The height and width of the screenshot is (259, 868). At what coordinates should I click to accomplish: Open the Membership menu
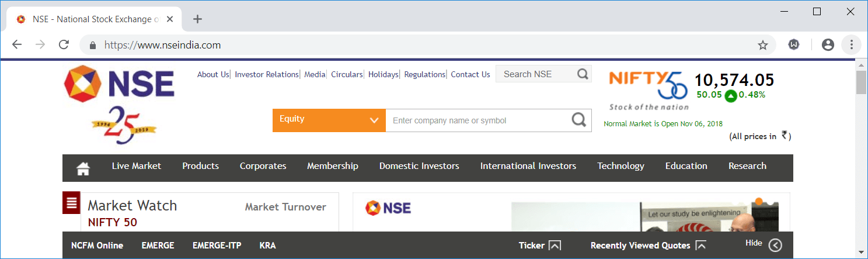[x=333, y=166]
